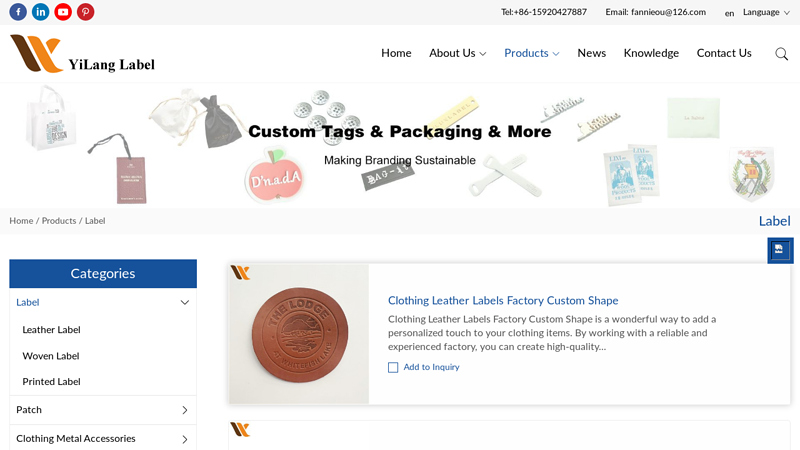Expand the Clothing Metal Accessories category
Viewport: 800px width, 450px height.
tap(184, 439)
